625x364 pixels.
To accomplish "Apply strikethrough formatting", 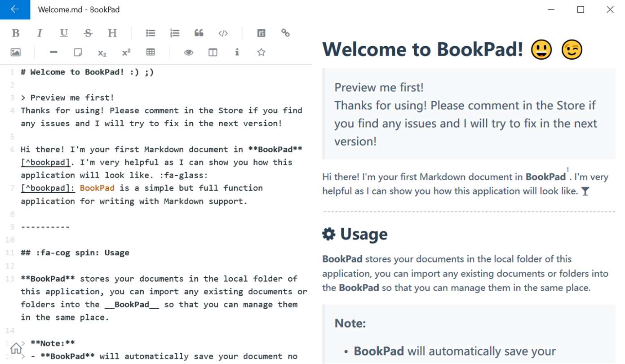I will (x=88, y=33).
